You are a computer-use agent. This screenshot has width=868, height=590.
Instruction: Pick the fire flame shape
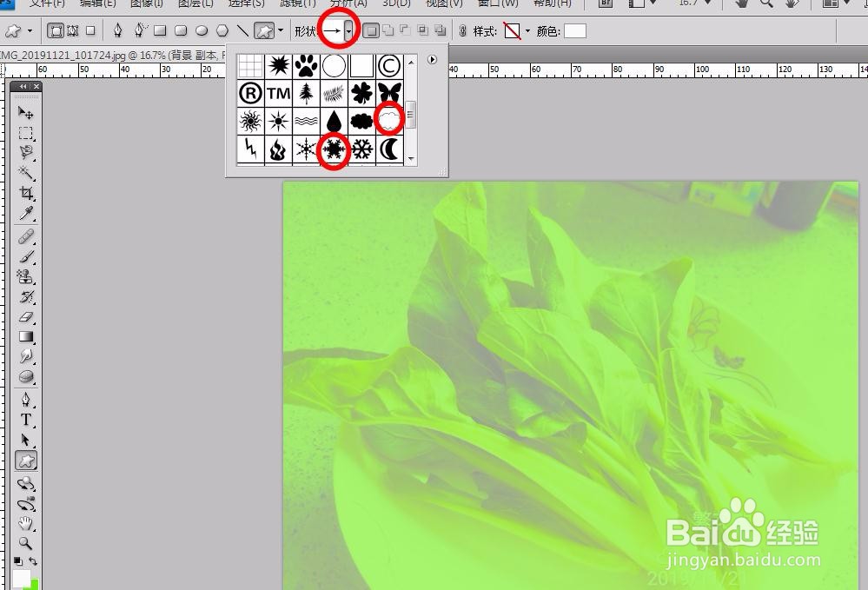pyautogui.click(x=278, y=149)
